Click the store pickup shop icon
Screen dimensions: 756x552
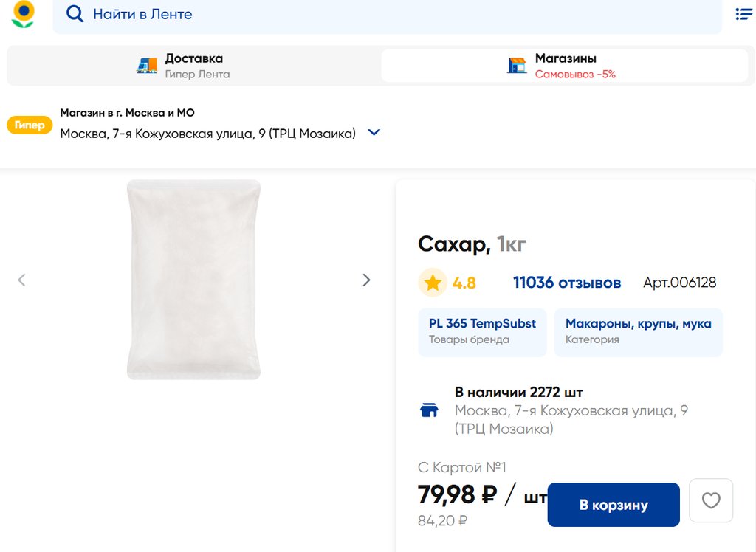[517, 66]
